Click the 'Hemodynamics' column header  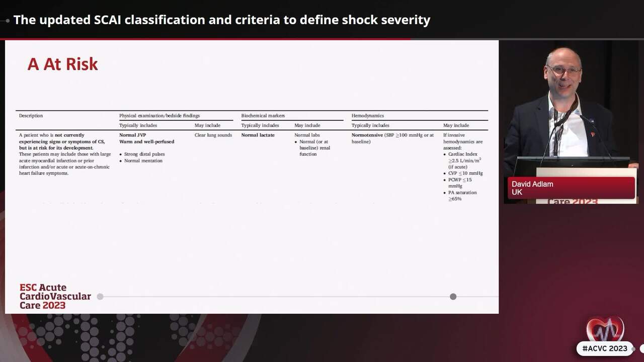coord(368,116)
